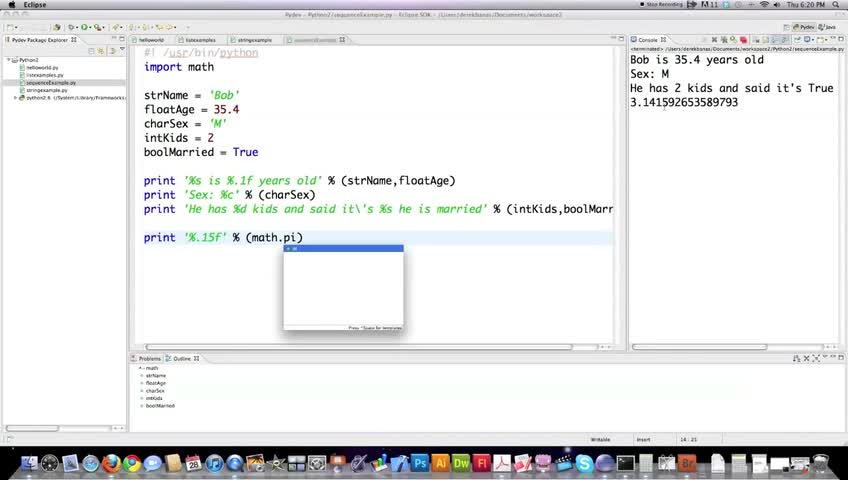Viewport: 848px width, 480px height.
Task: Open New Console View dropdown
Action: tap(826, 40)
